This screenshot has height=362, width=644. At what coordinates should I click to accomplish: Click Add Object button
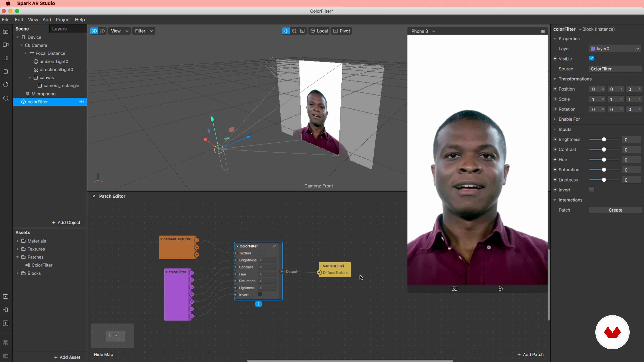[x=66, y=223]
